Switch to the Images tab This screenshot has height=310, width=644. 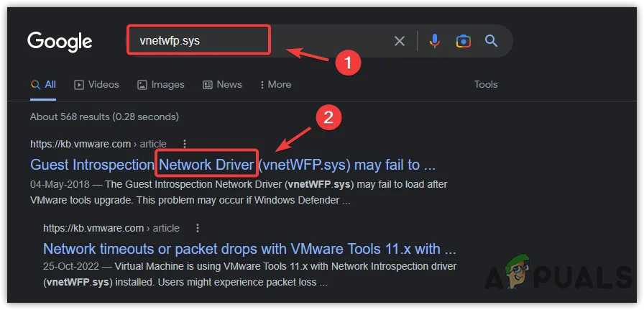(160, 85)
